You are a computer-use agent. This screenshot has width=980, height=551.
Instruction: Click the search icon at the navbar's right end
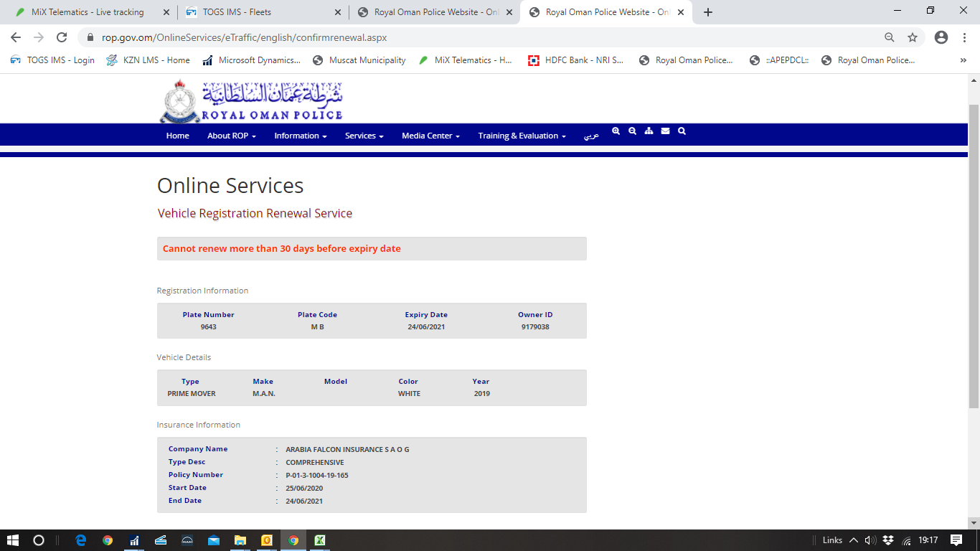682,131
